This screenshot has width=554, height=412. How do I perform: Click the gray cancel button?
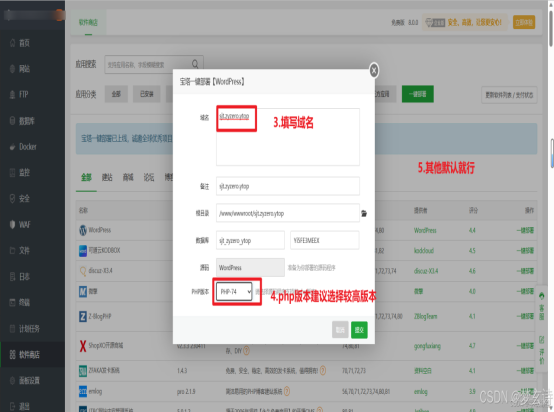click(340, 330)
